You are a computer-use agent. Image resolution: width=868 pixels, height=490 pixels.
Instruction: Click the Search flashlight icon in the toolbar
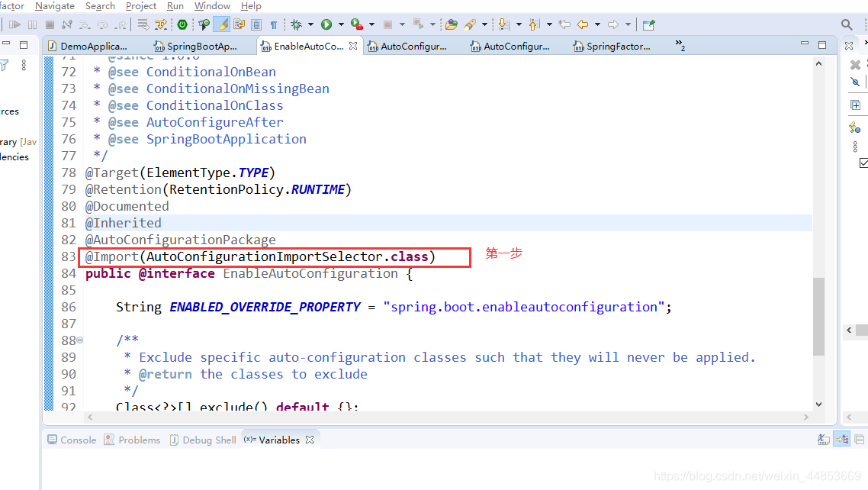(470, 24)
